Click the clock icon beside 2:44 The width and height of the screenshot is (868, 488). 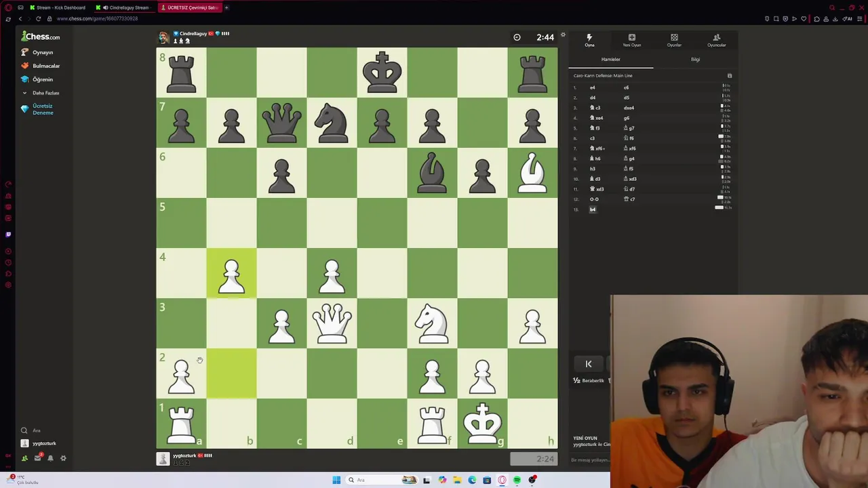pos(517,37)
